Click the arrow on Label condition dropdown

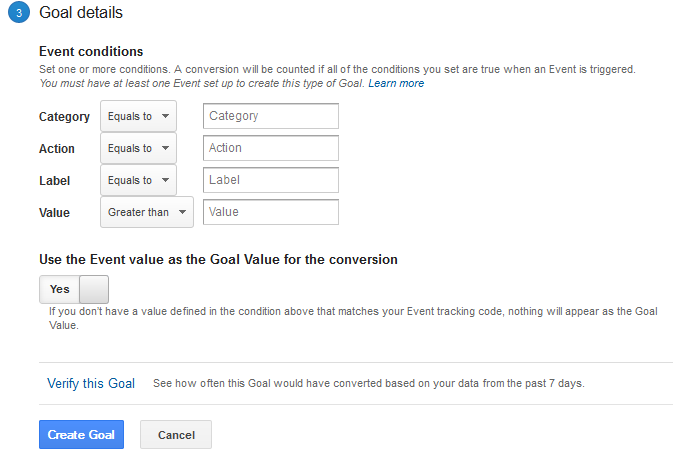click(166, 180)
